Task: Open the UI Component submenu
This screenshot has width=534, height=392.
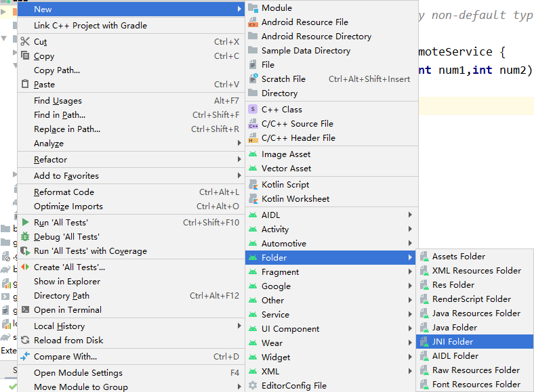Action: [x=330, y=329]
